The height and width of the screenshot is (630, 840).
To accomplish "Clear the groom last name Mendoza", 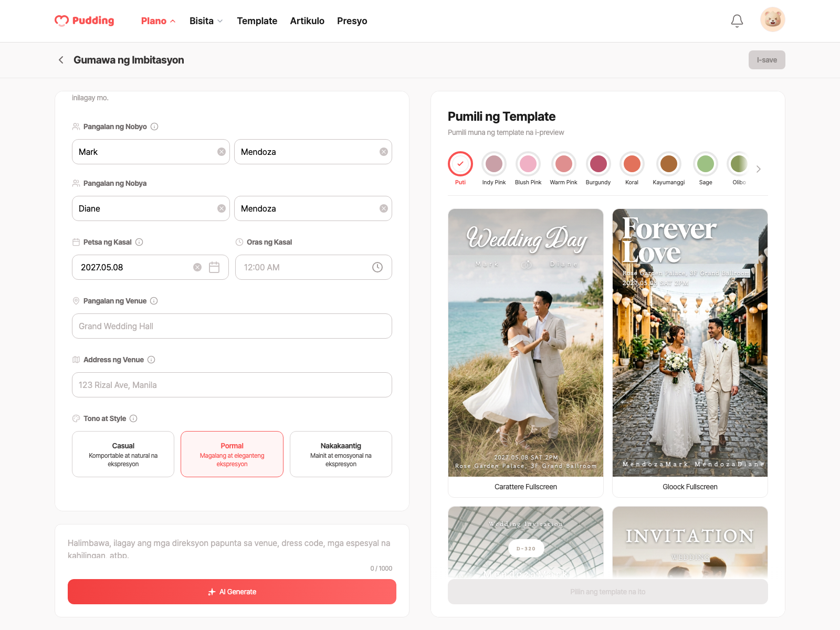I will coord(384,152).
